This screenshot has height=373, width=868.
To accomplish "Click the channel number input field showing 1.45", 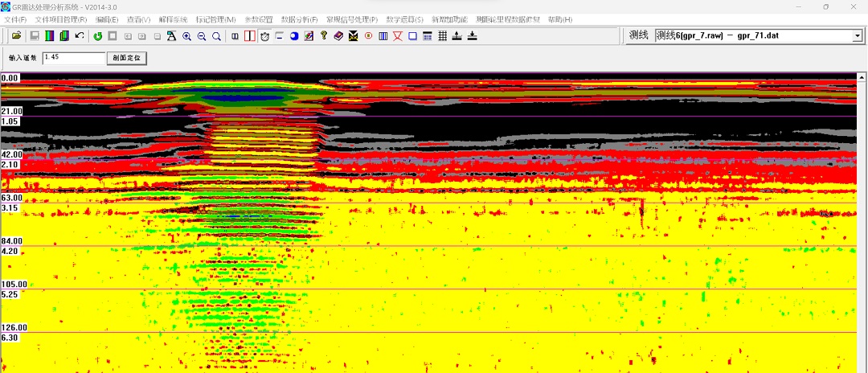I will [73, 58].
